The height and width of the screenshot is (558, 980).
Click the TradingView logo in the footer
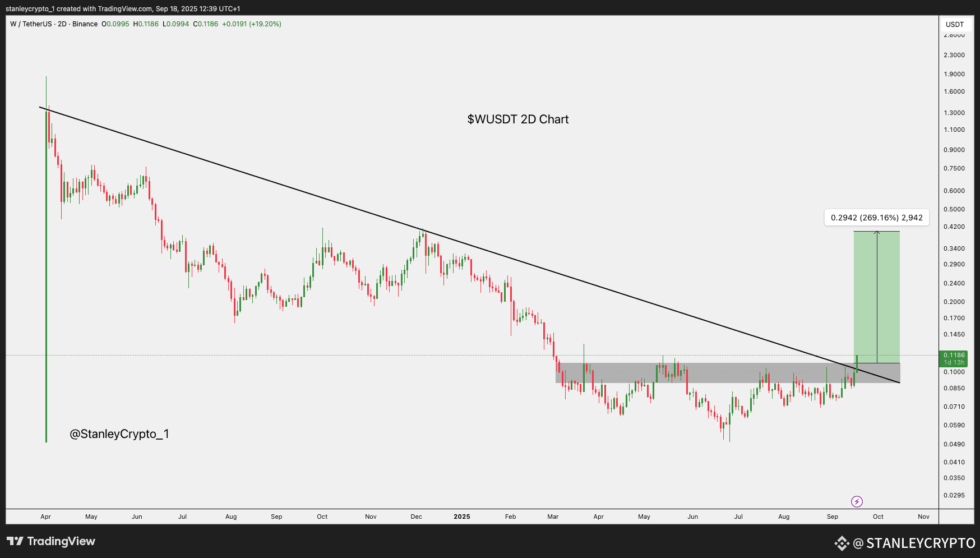(51, 541)
